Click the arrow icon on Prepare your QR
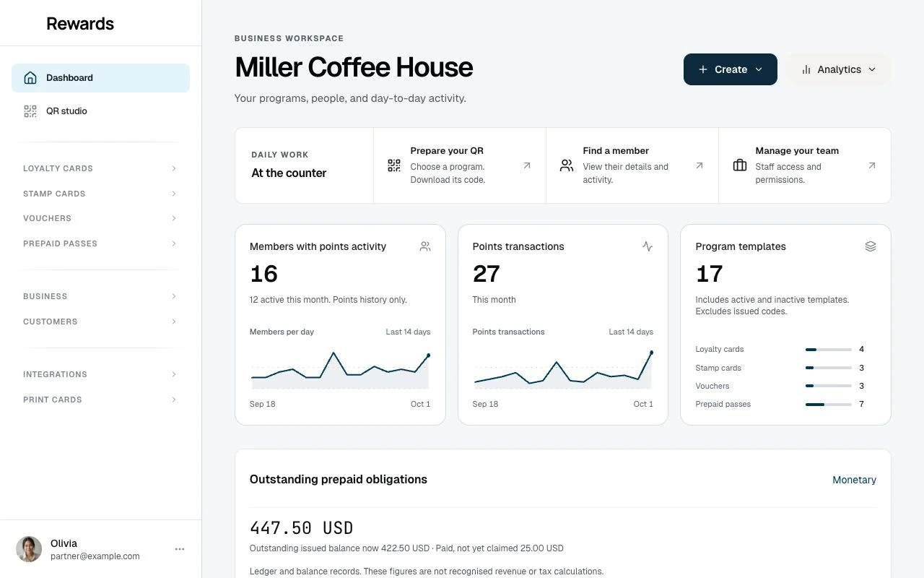 [527, 165]
